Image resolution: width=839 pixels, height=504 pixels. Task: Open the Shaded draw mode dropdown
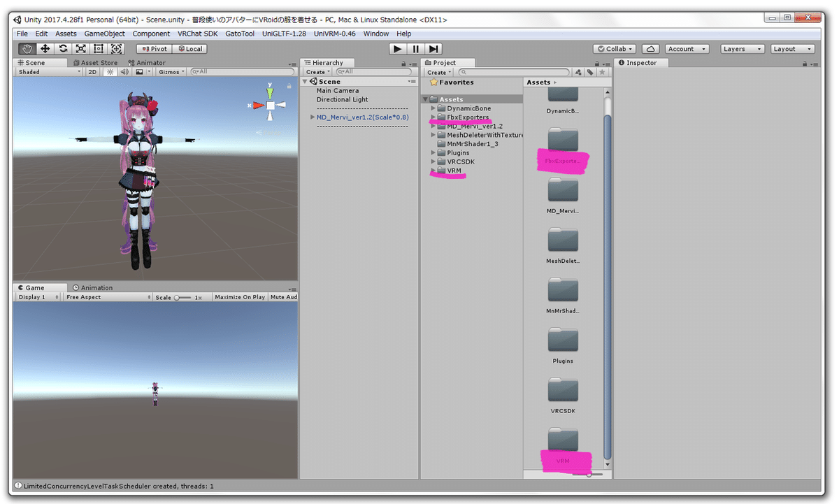[x=50, y=71]
